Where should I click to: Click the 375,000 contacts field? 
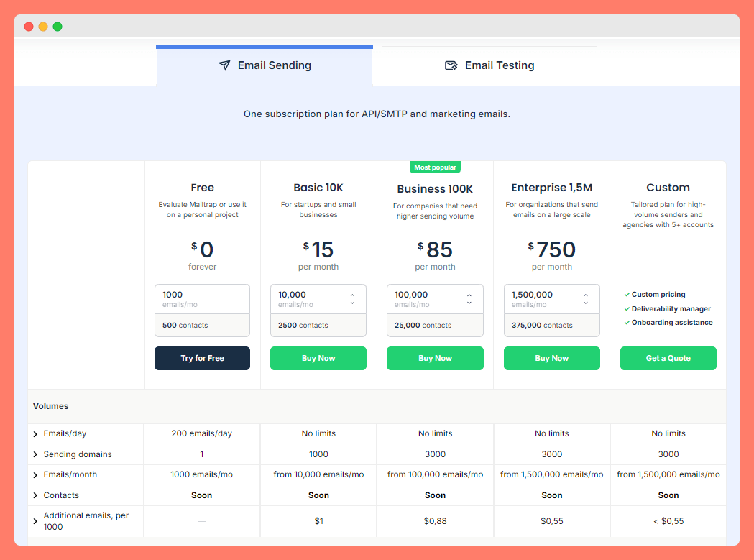pyautogui.click(x=552, y=326)
